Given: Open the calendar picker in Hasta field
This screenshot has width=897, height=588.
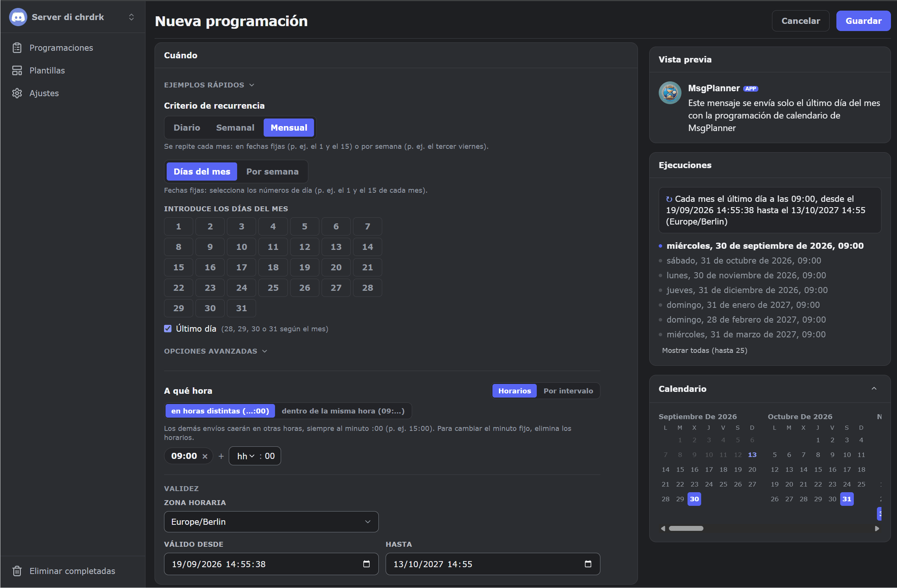Looking at the screenshot, I should click(588, 564).
